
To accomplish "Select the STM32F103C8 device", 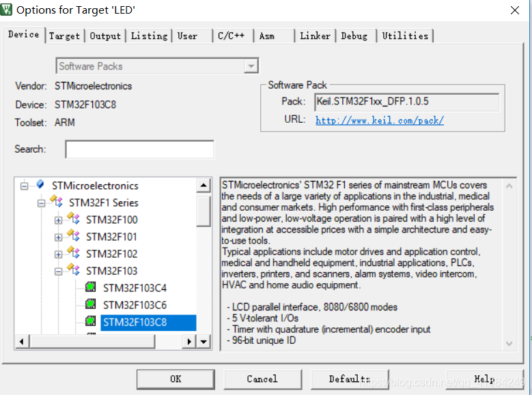I will pos(148,322).
